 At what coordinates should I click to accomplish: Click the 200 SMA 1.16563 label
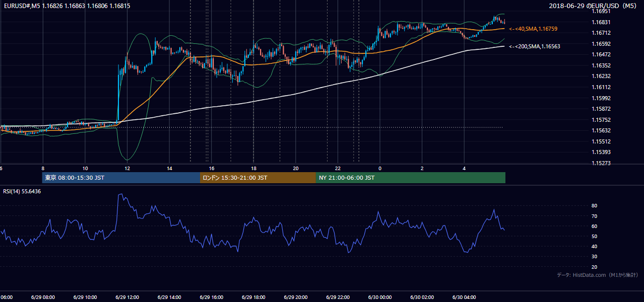coord(535,46)
